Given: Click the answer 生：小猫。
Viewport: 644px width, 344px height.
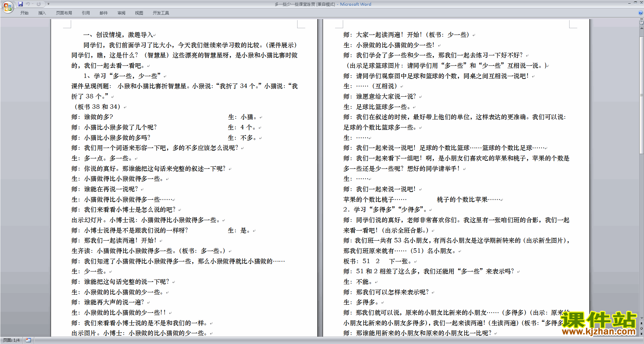Looking at the screenshot, I should (x=243, y=117).
